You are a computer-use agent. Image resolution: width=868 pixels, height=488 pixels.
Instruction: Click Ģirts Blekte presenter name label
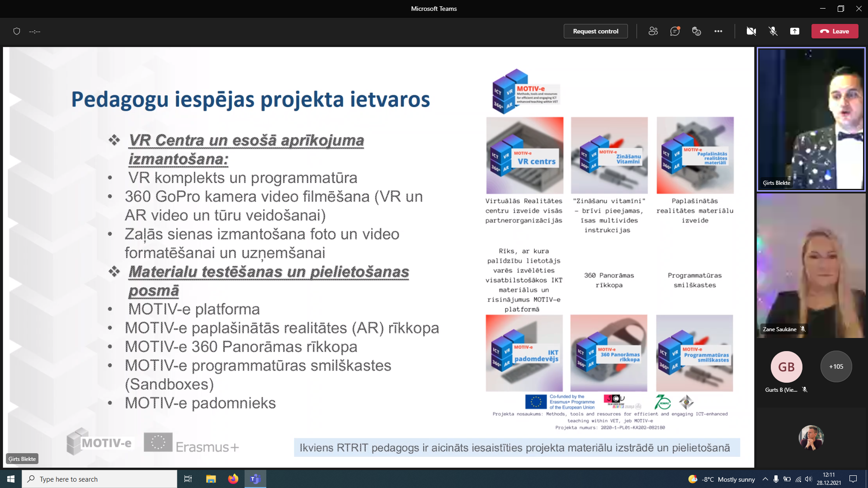tap(22, 459)
